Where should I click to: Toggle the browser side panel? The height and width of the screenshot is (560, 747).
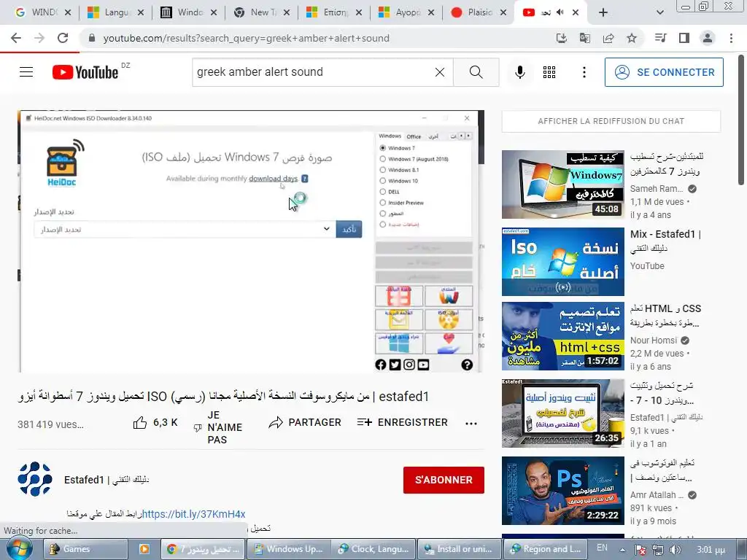tap(684, 38)
